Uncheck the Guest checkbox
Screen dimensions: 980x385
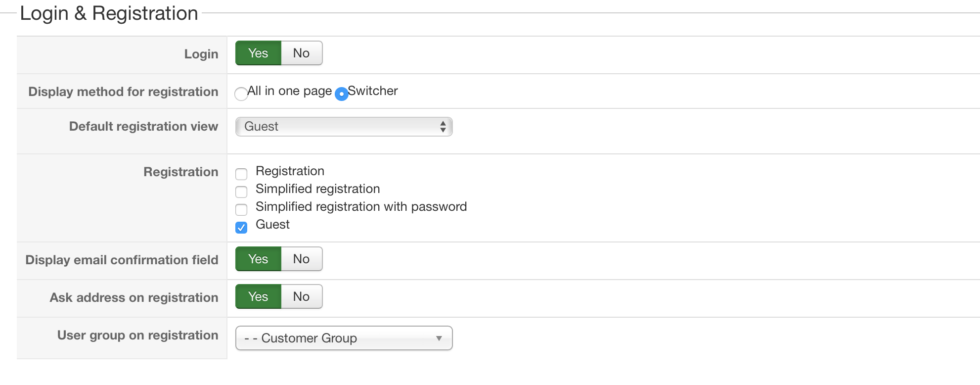pos(241,227)
